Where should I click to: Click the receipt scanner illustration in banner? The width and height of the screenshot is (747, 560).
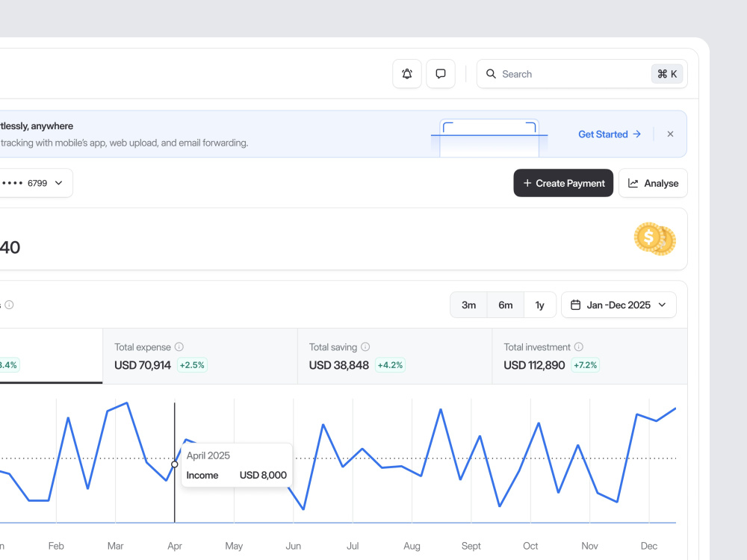coord(489,137)
